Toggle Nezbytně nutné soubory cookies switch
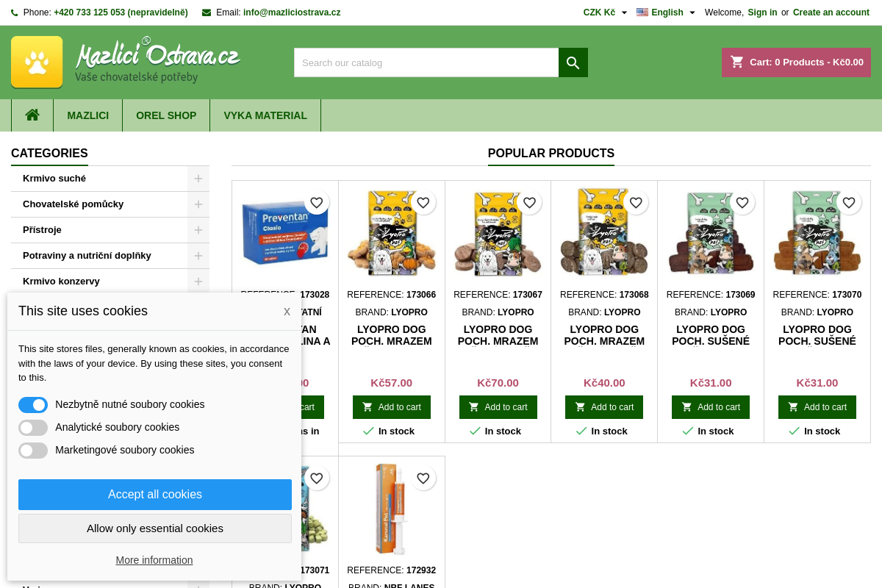Screen dimensions: 882x588 tap(33, 405)
